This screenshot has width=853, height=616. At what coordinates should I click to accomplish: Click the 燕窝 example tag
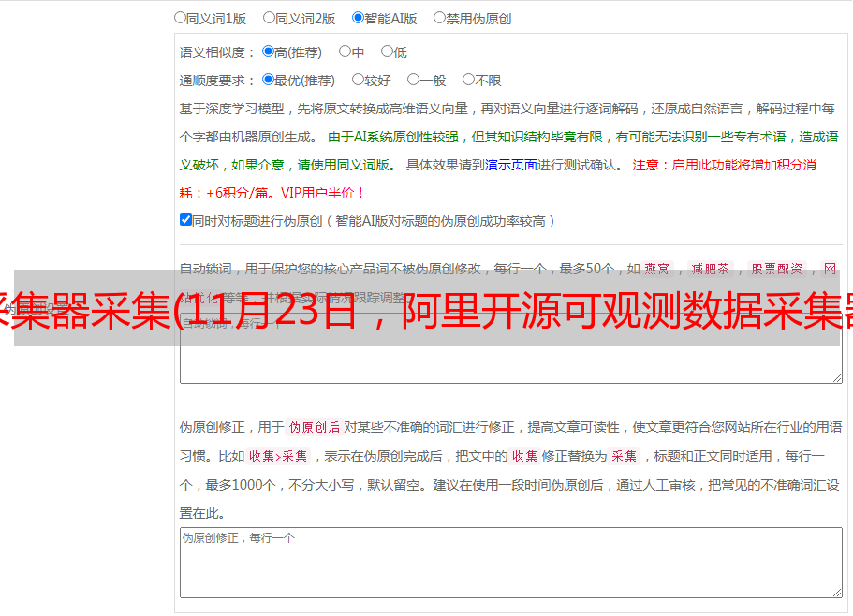656,269
